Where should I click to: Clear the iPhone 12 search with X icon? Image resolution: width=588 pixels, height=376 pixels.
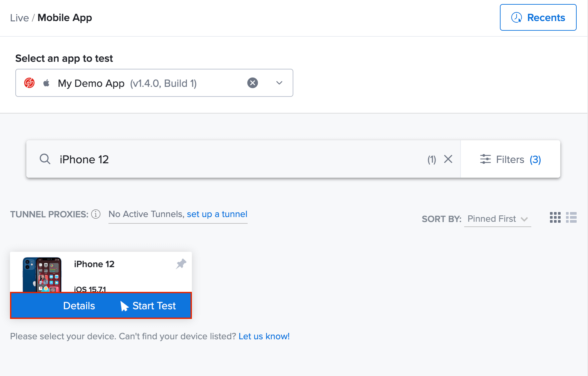click(x=448, y=159)
